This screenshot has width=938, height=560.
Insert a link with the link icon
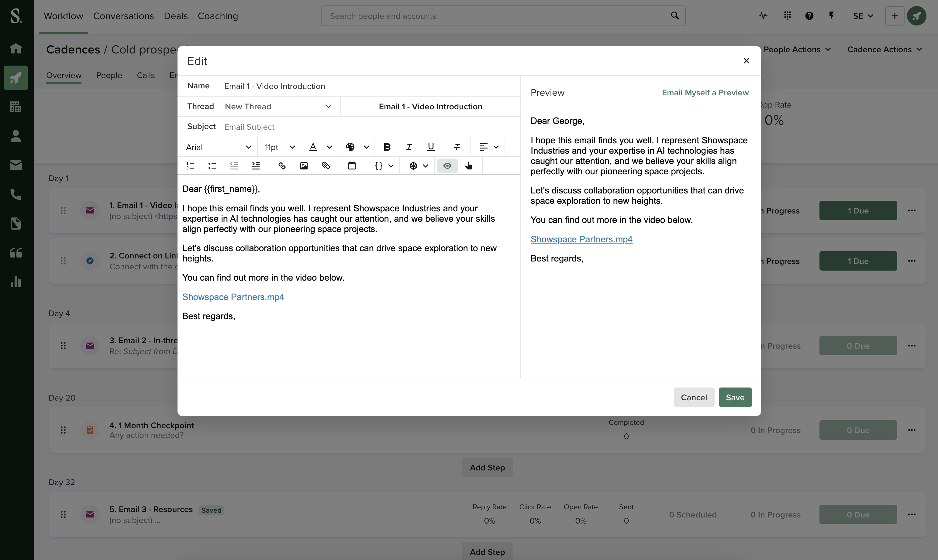pos(282,166)
